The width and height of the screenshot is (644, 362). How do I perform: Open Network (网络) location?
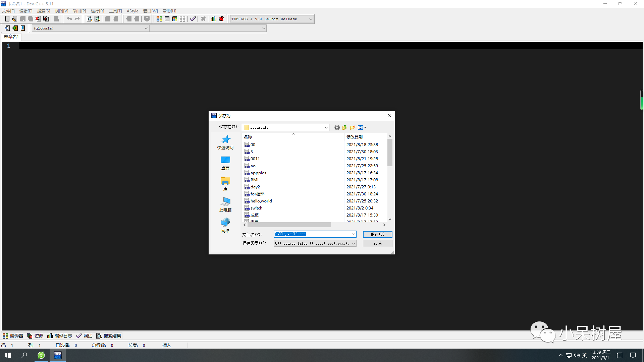point(225,225)
